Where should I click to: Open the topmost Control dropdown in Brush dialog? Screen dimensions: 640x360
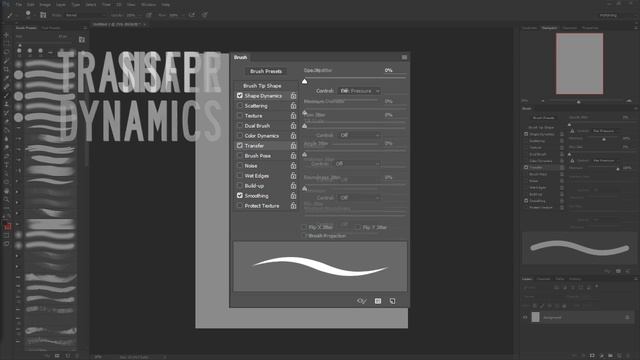click(359, 91)
